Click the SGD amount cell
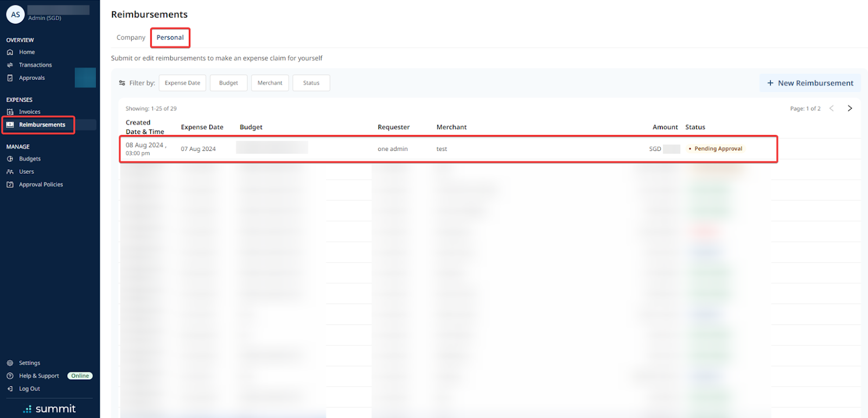Image resolution: width=868 pixels, height=418 pixels. 665,149
